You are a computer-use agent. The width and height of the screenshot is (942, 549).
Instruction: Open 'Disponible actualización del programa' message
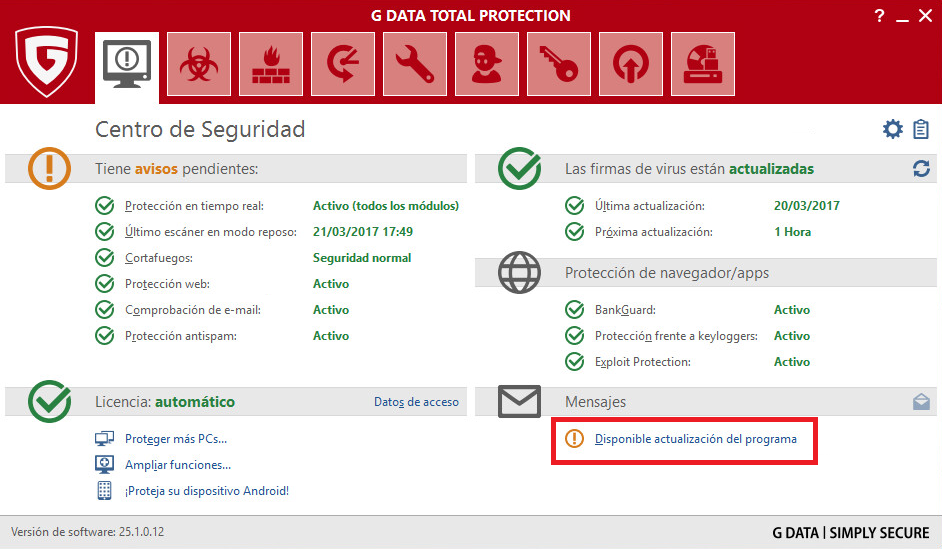695,439
